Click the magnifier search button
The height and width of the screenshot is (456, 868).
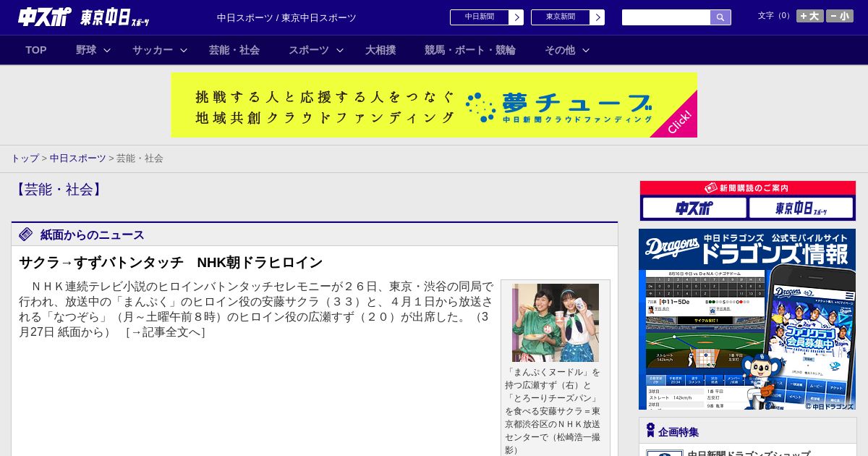(720, 17)
